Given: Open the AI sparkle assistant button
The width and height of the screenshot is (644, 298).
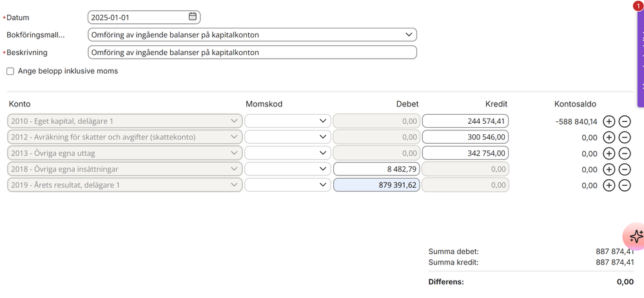Looking at the screenshot, I should 636,236.
